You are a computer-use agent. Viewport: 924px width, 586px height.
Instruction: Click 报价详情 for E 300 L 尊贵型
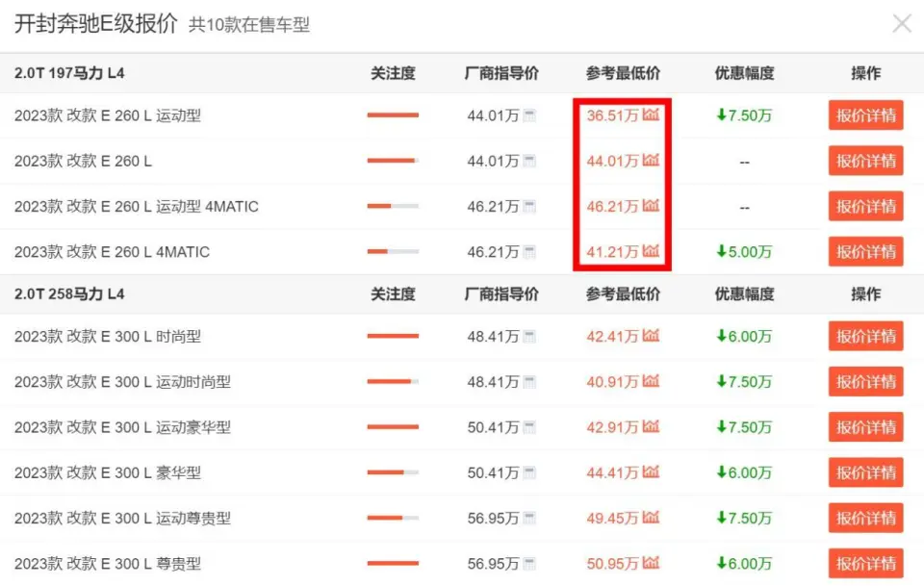865,564
